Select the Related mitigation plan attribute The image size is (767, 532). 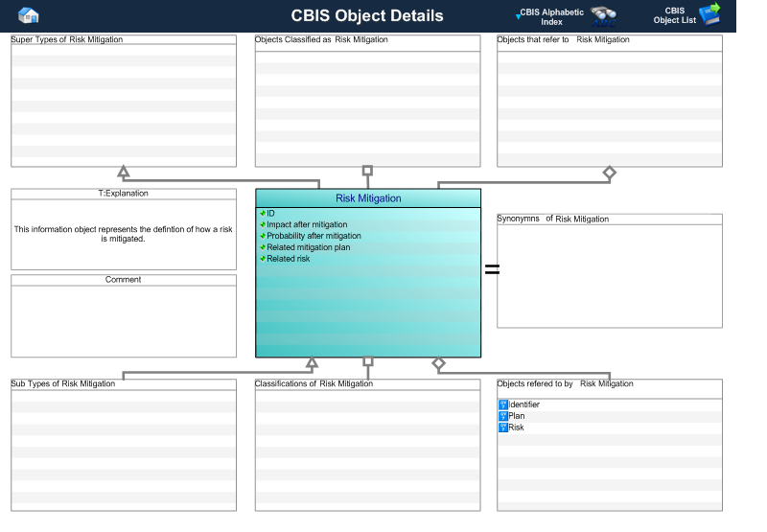pos(308,247)
